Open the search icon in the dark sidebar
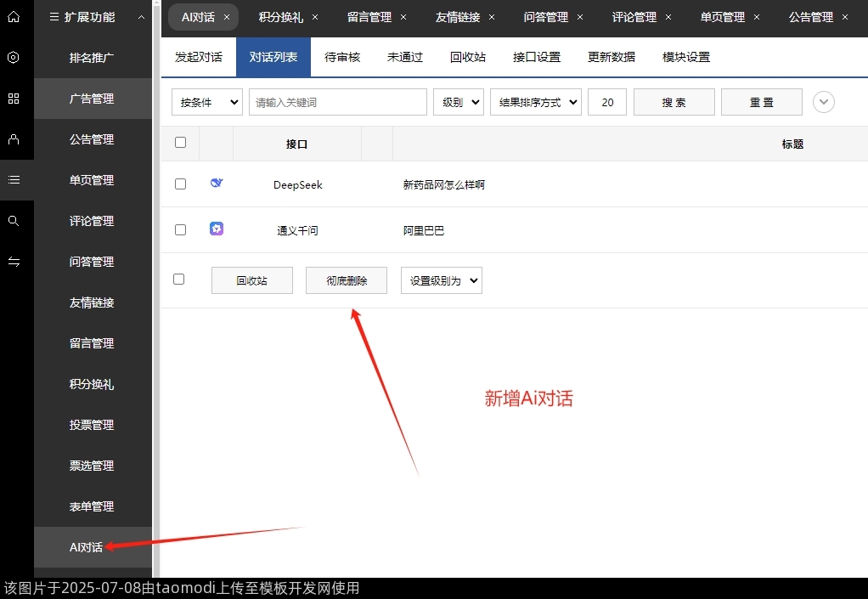This screenshot has height=599, width=868. tap(14, 221)
